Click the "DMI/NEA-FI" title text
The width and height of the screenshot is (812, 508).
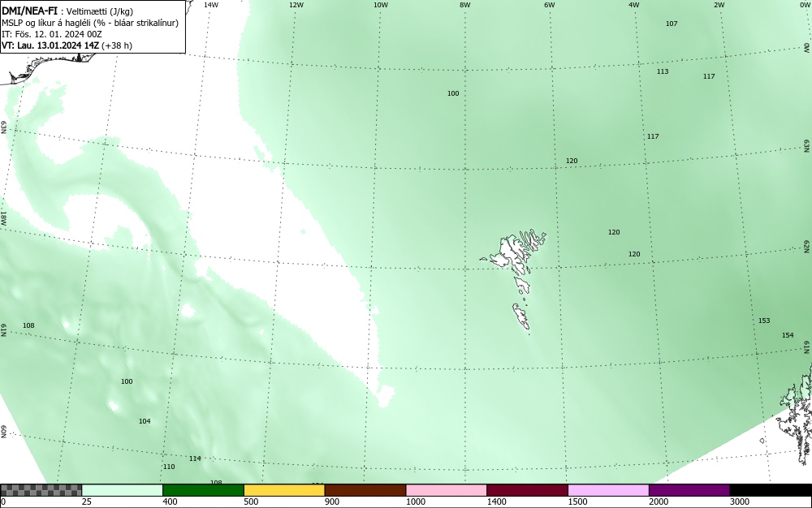coord(29,11)
